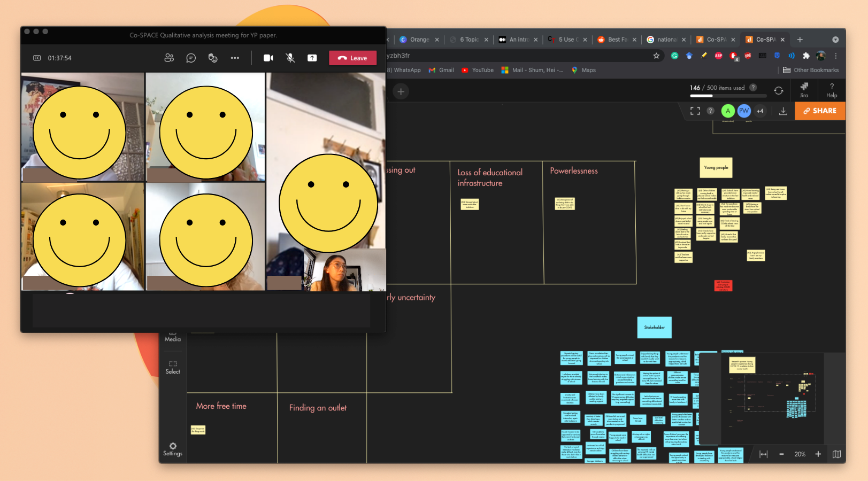Share screen content in Teams
The image size is (868, 481).
312,58
